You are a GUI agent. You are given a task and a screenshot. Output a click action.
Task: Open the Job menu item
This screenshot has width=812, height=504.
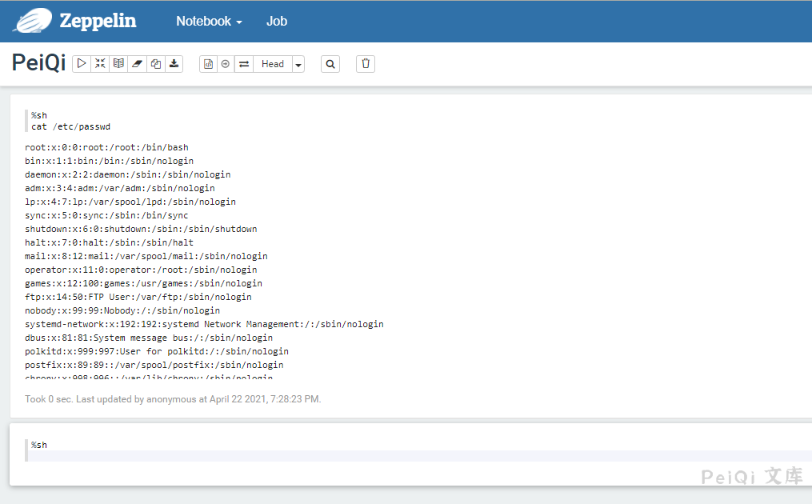click(277, 22)
